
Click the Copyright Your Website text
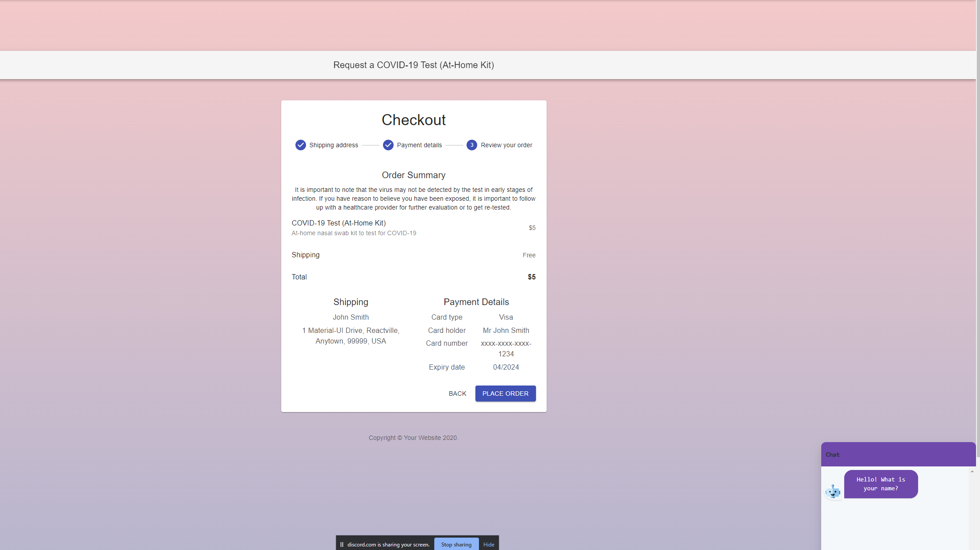click(413, 438)
